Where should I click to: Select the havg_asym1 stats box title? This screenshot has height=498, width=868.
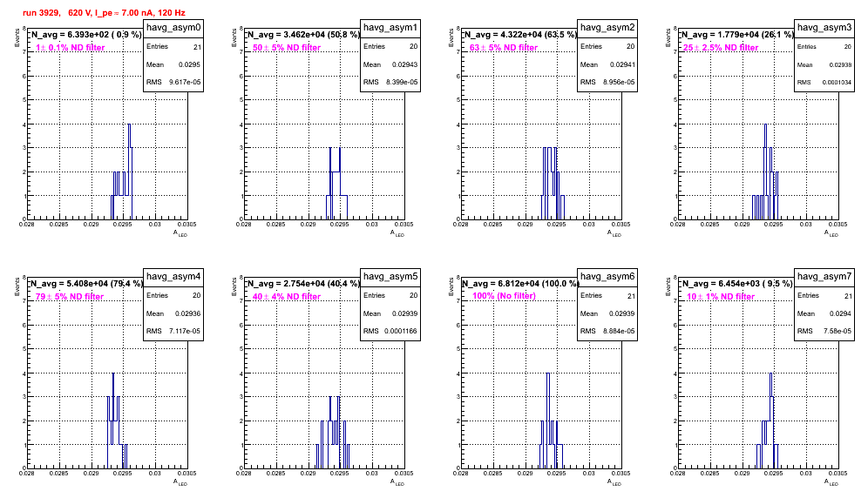[390, 28]
